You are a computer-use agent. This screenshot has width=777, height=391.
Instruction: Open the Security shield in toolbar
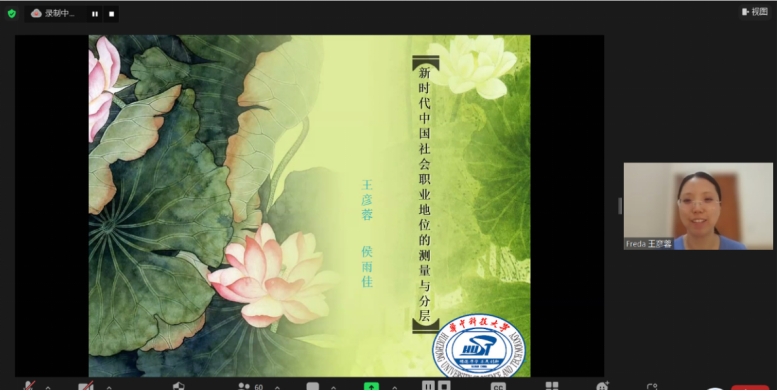tap(179, 386)
